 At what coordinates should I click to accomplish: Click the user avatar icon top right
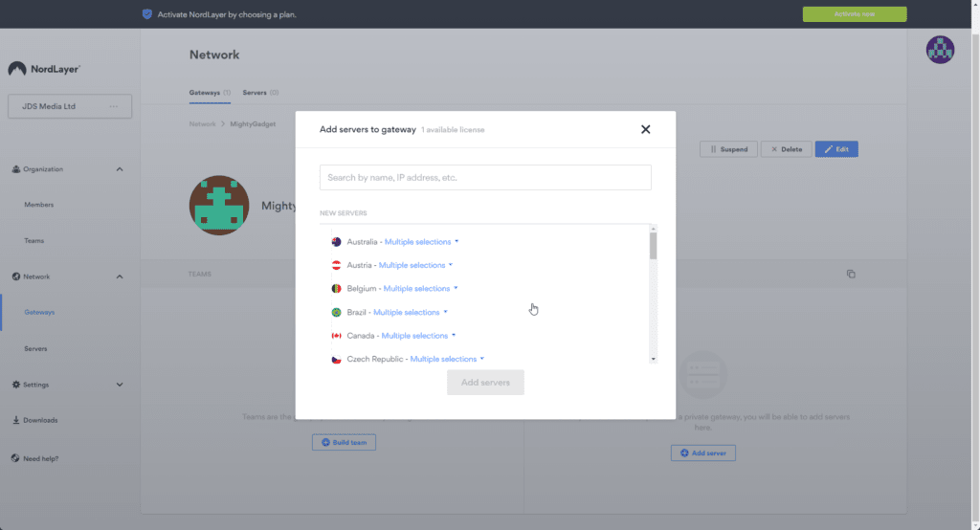(940, 50)
